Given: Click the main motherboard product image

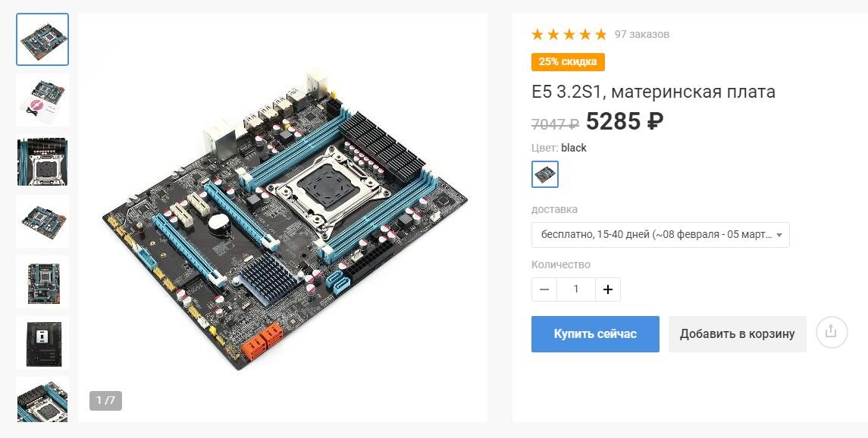Looking at the screenshot, I should coord(283,217).
